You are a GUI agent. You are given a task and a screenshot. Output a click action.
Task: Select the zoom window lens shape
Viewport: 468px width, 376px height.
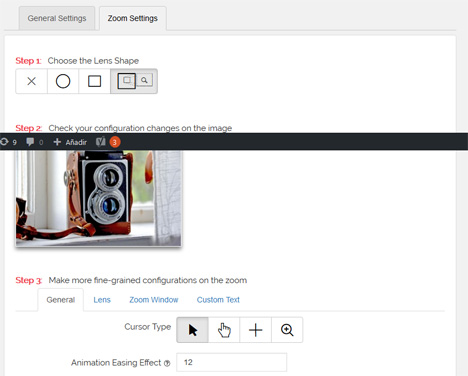134,81
